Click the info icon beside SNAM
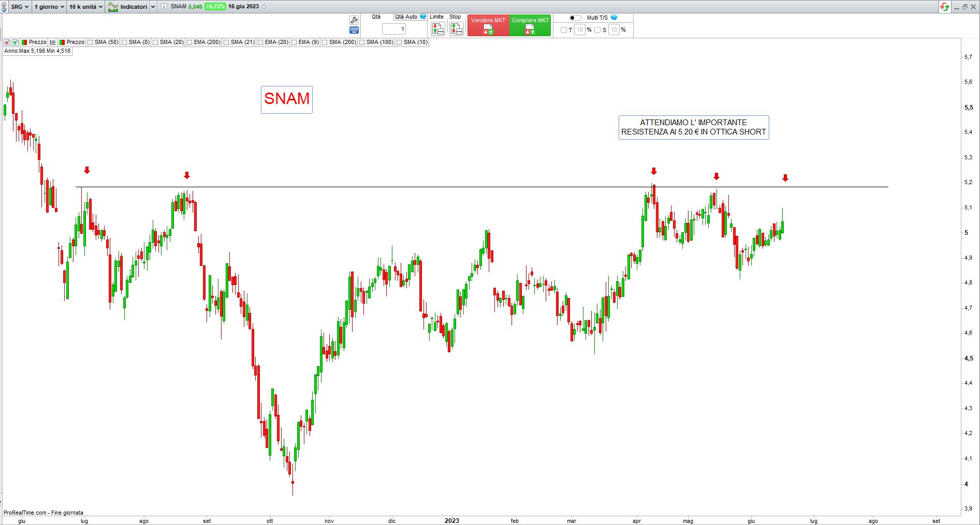 click(164, 7)
